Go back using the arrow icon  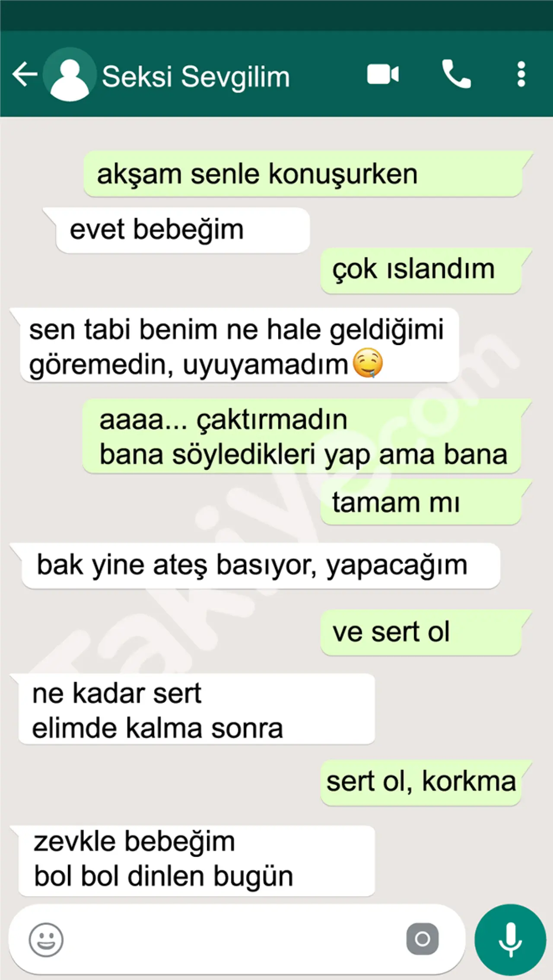point(25,74)
